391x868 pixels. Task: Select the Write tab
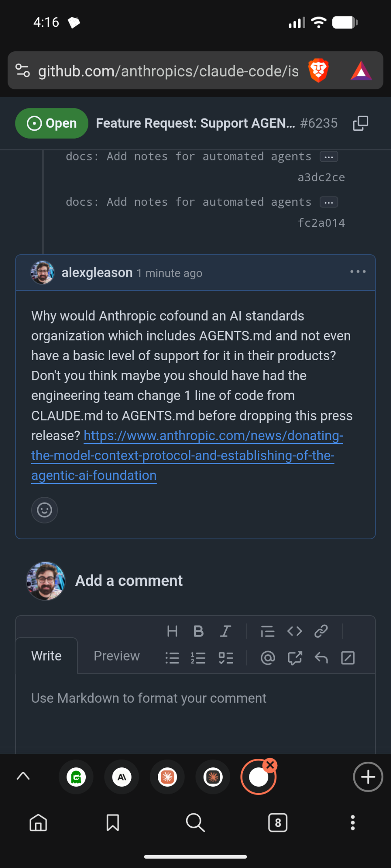coord(47,656)
